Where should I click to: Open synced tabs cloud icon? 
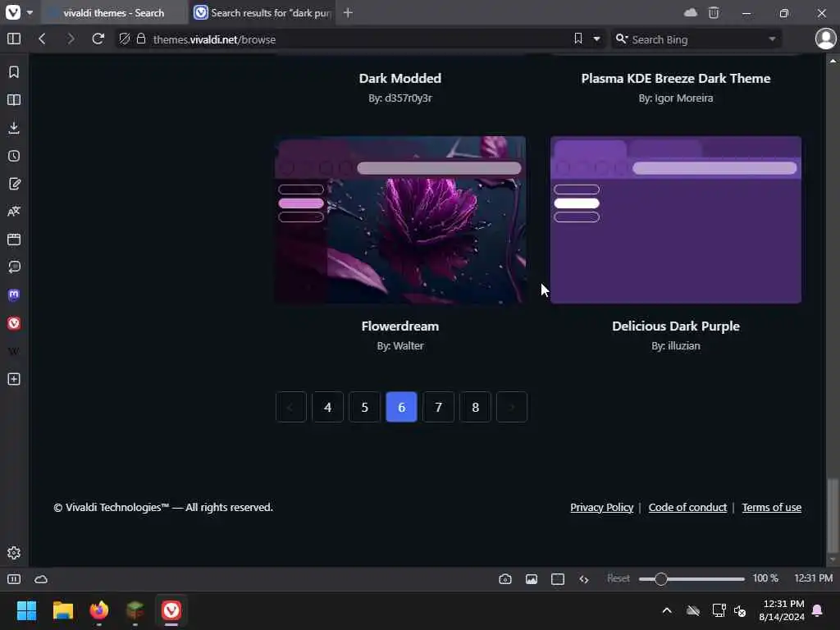[x=691, y=12]
